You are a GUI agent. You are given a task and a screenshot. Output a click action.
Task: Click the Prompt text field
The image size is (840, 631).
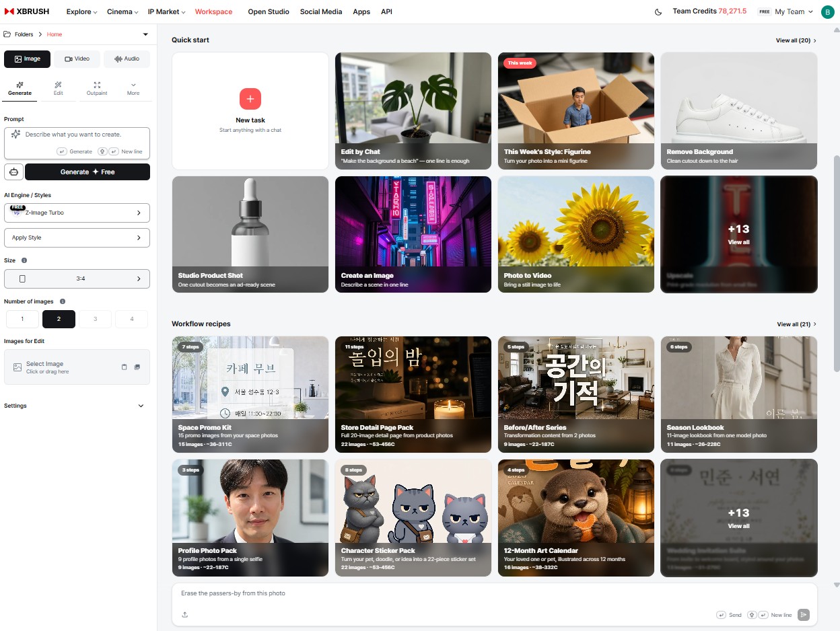point(77,143)
